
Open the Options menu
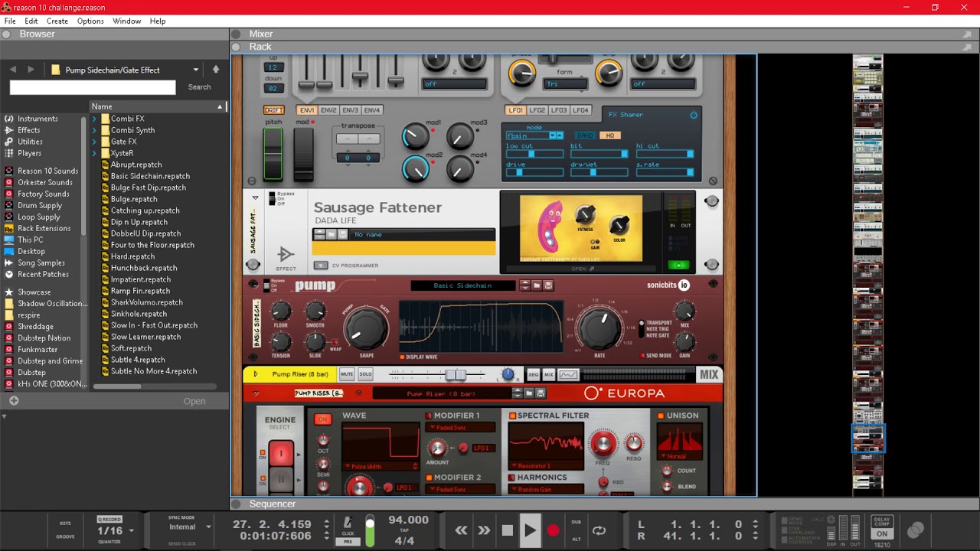[90, 21]
